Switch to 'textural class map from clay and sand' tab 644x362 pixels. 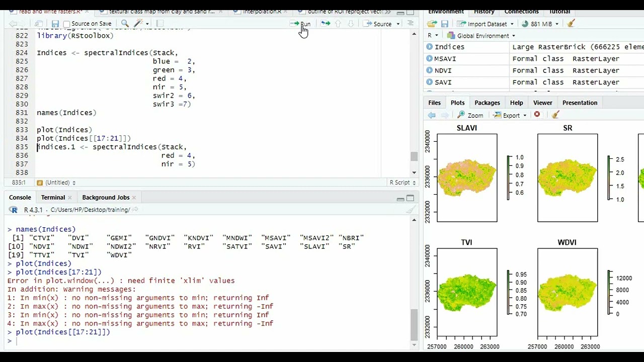pyautogui.click(x=162, y=11)
